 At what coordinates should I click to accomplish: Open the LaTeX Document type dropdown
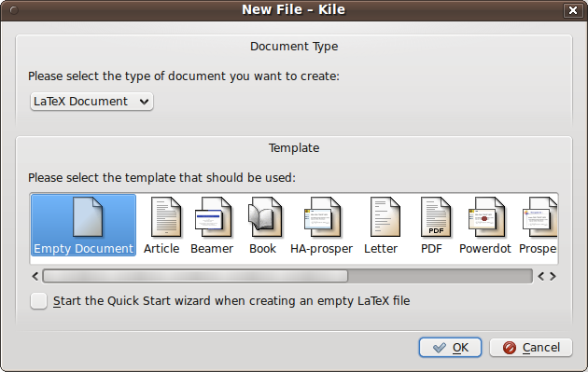point(91,102)
